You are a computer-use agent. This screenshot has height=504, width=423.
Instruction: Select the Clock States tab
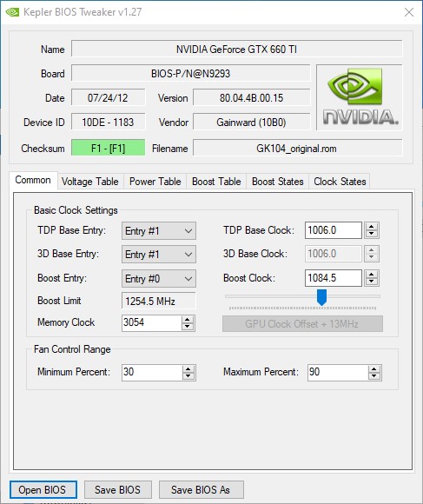pyautogui.click(x=340, y=182)
